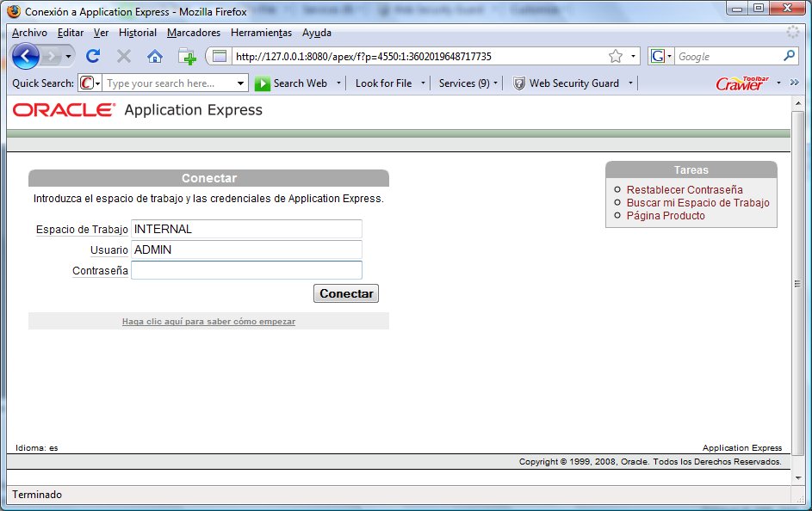Viewport: 812px width, 511px height.
Task: Click the Crawler Toolbar logo
Action: coord(742,83)
